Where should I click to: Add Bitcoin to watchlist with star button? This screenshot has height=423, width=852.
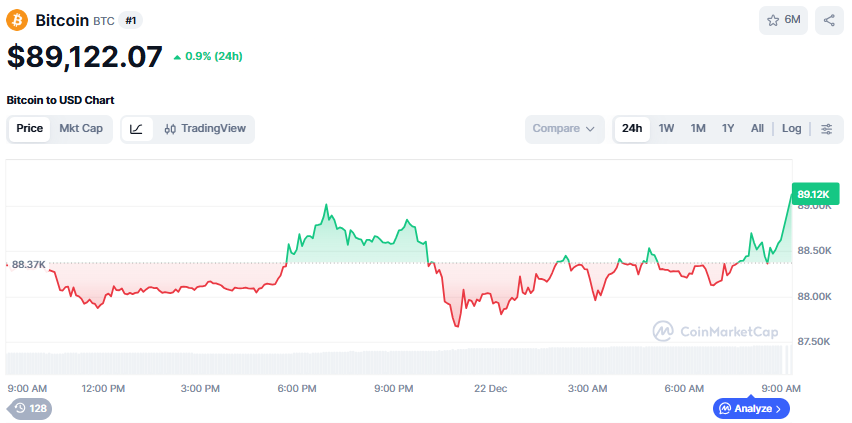pos(783,20)
